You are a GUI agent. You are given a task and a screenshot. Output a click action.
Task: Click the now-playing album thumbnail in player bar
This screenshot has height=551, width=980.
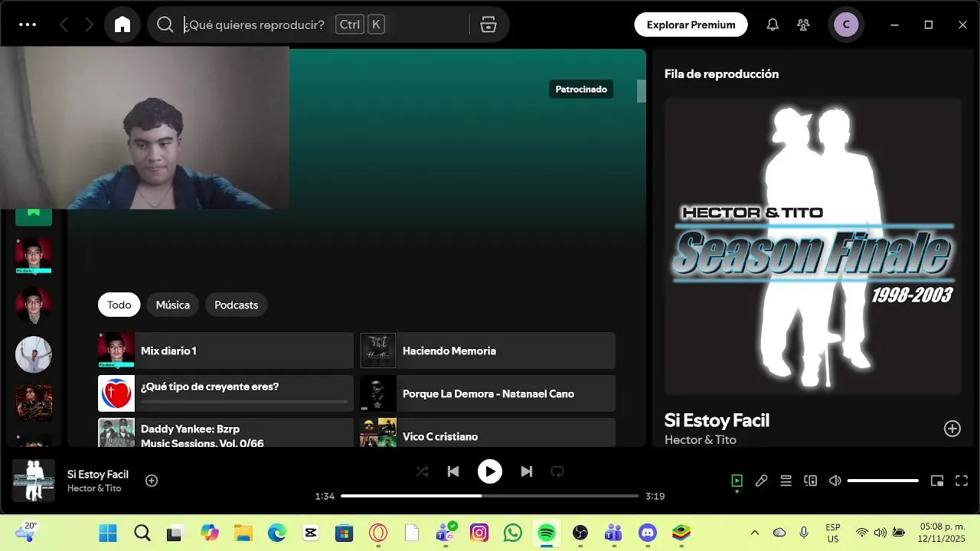(34, 481)
